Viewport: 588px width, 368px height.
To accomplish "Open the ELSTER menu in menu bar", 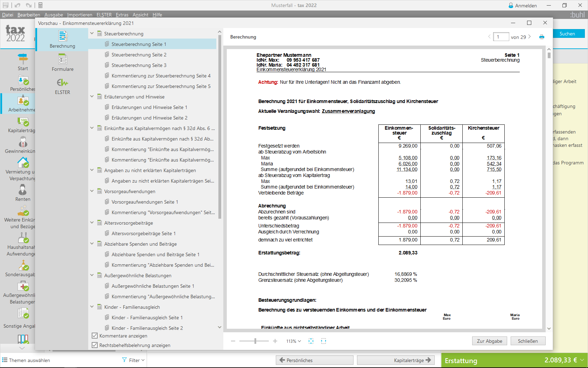I will click(104, 15).
